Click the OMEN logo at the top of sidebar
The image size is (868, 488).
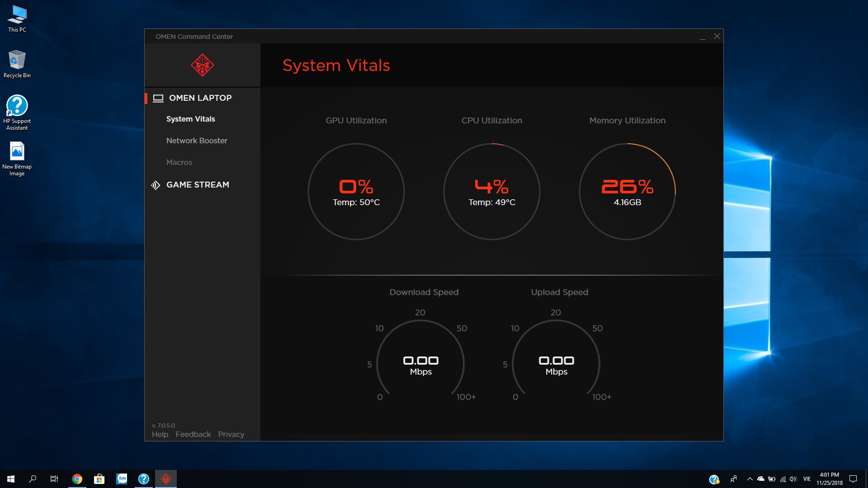(203, 65)
